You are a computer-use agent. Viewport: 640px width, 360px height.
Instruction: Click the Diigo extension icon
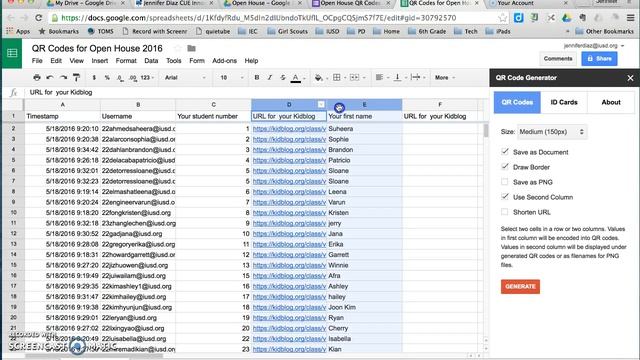point(518,18)
